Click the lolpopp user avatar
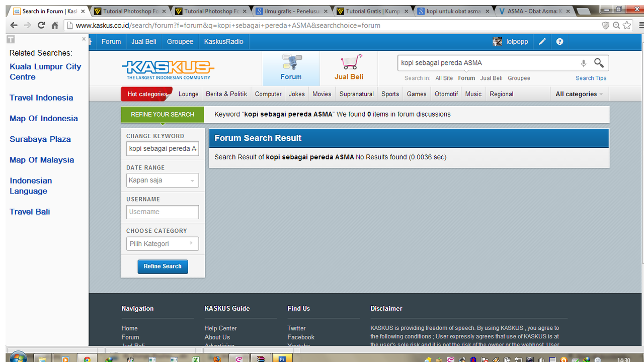The height and width of the screenshot is (362, 644). 497,42
